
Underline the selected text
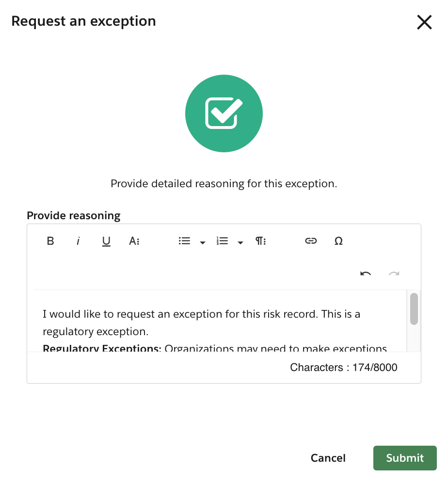click(x=106, y=241)
